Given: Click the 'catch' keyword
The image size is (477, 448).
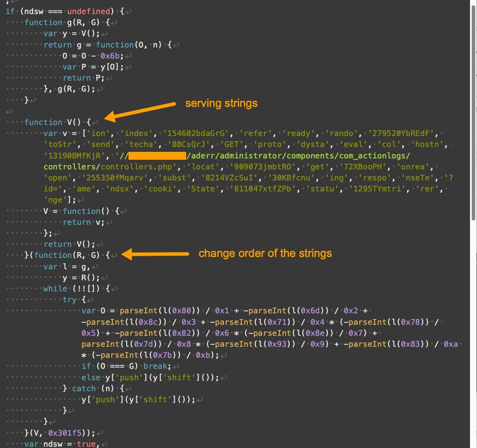Looking at the screenshot, I should (84, 389).
